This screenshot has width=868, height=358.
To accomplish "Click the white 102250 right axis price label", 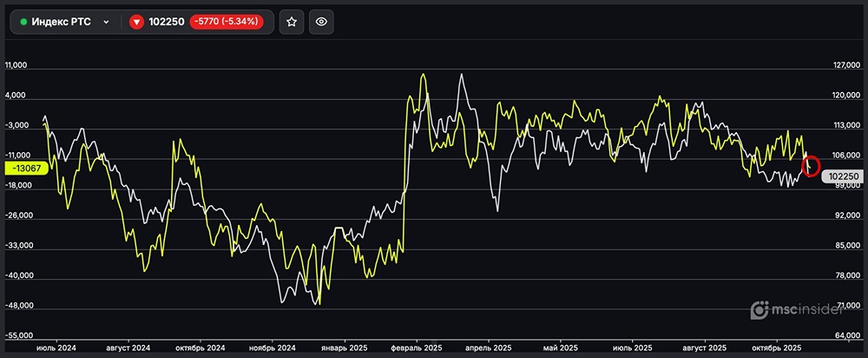I will [x=843, y=176].
